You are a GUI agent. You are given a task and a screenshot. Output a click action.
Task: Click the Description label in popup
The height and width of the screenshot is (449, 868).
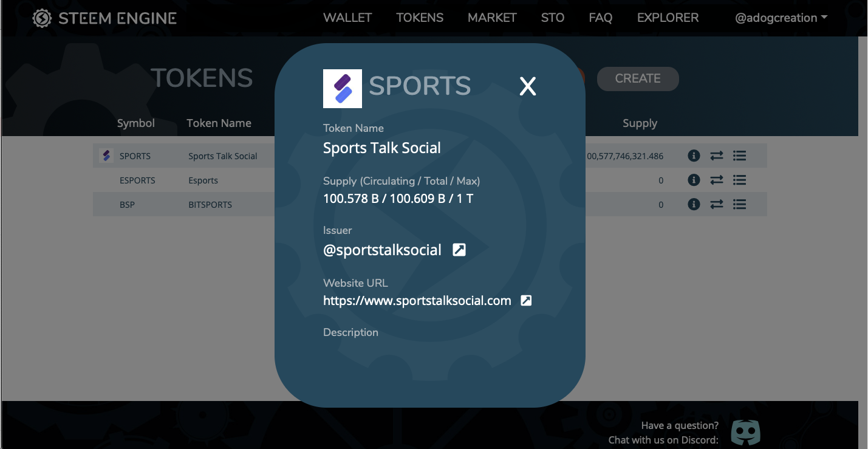(350, 332)
